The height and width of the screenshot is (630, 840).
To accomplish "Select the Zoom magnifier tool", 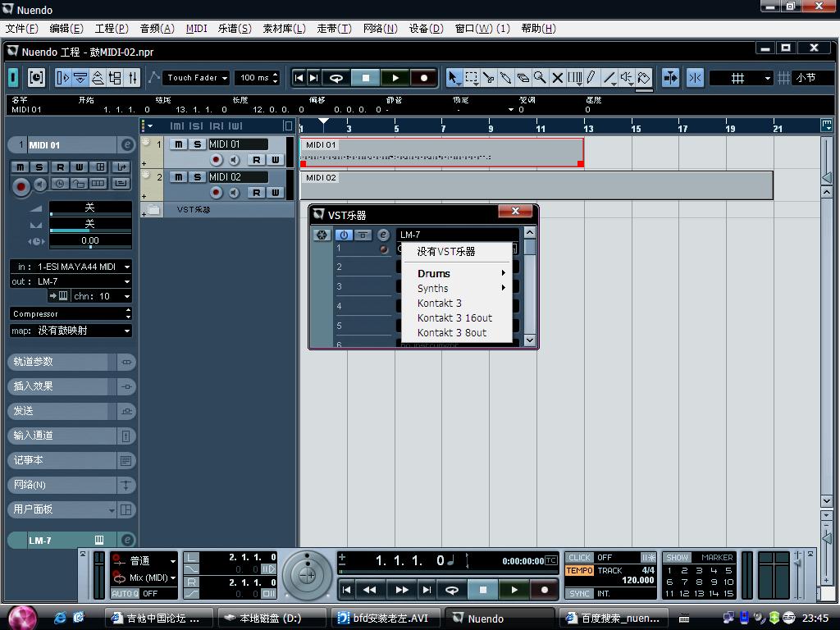I will [x=540, y=78].
